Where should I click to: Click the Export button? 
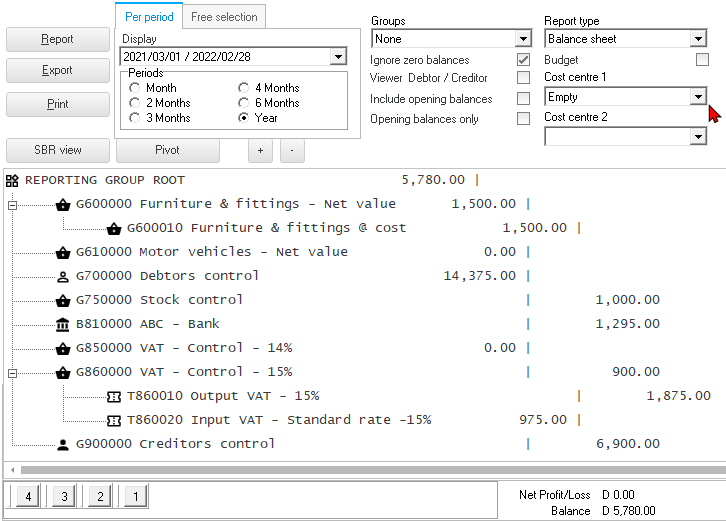pyautogui.click(x=57, y=71)
